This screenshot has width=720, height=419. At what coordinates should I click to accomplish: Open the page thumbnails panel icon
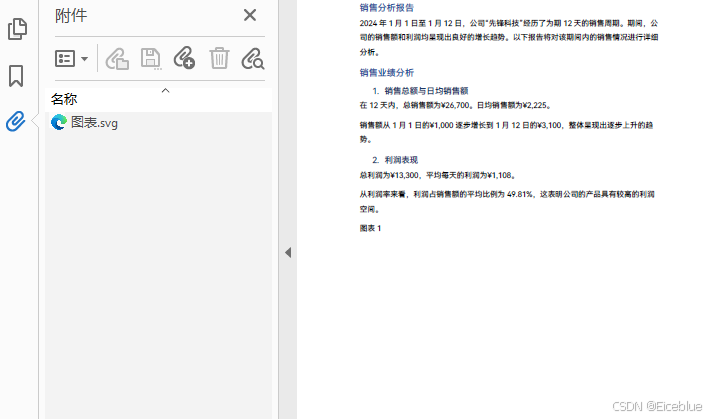click(17, 29)
